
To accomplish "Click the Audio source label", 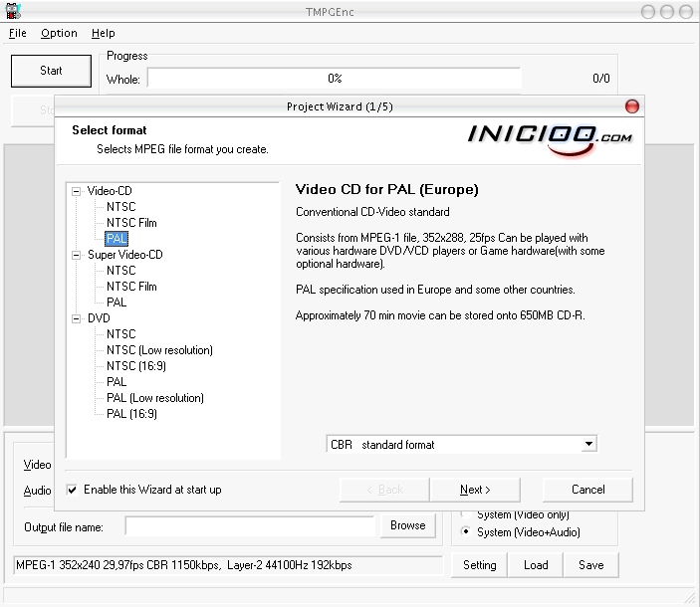I will (37, 491).
